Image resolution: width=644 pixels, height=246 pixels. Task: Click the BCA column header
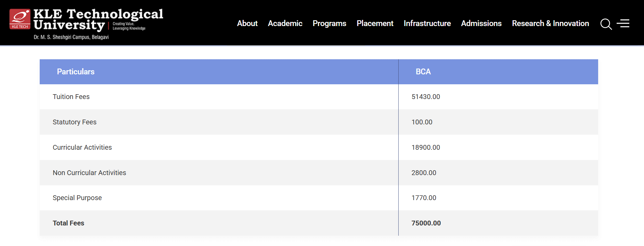coord(423,72)
